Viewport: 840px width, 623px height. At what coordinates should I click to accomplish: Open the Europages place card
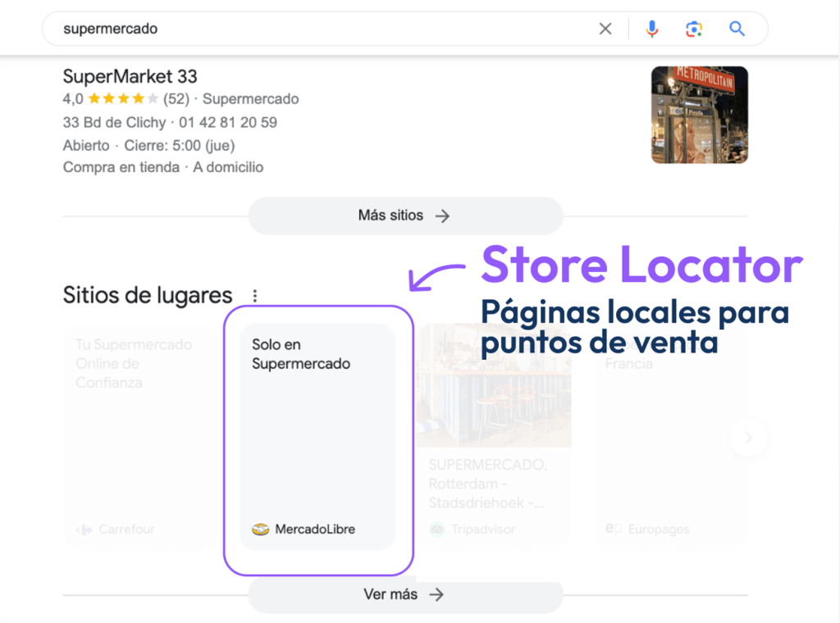tap(669, 436)
